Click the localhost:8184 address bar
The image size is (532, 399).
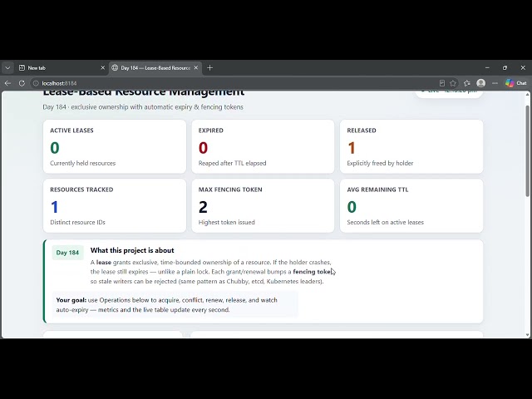pos(234,83)
